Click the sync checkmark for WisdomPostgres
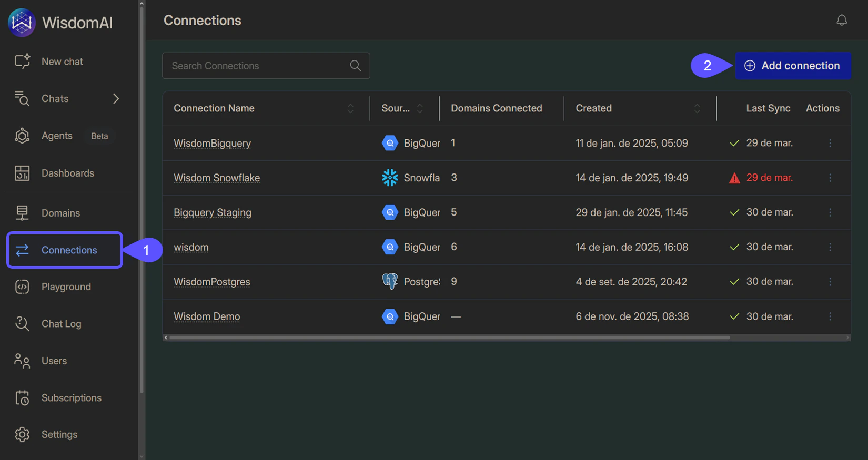 [734, 282]
